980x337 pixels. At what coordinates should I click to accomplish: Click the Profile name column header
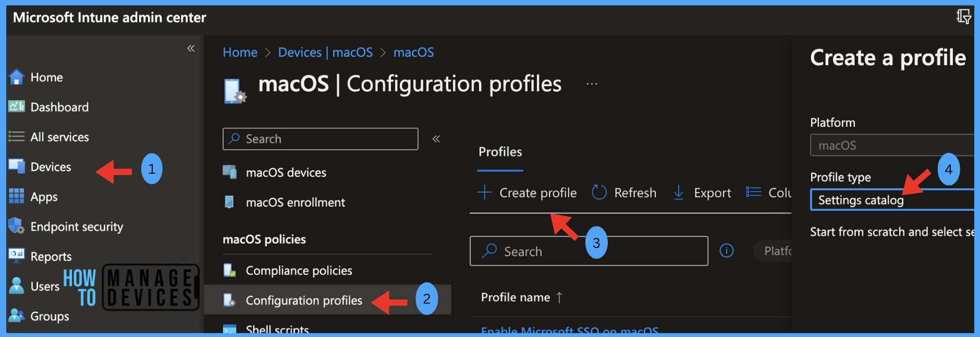[x=516, y=297]
